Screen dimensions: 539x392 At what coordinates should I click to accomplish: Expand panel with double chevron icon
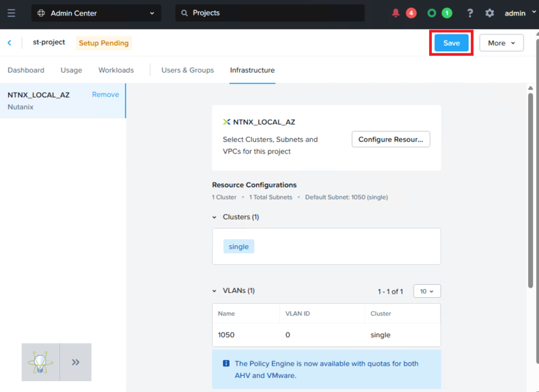[x=75, y=362]
